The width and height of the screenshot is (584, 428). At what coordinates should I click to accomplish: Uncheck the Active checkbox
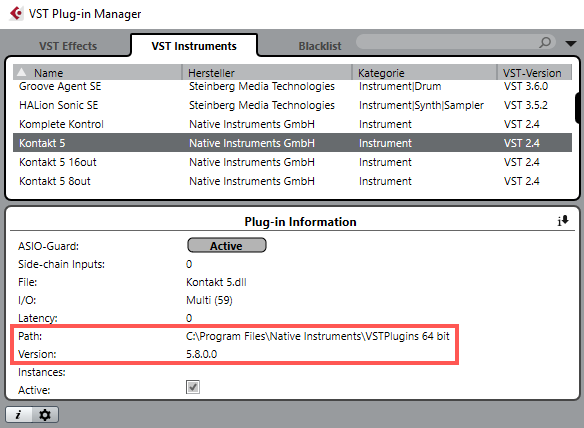pyautogui.click(x=193, y=387)
